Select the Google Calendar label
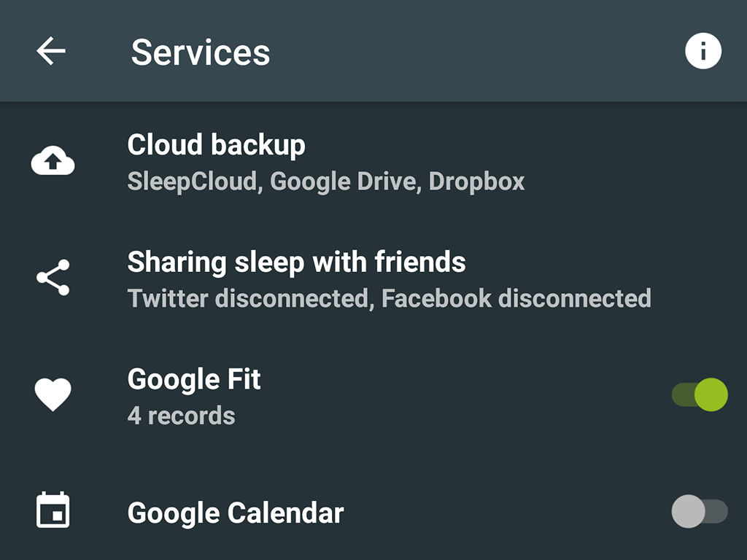Screen dimensions: 747x560 point(236,513)
